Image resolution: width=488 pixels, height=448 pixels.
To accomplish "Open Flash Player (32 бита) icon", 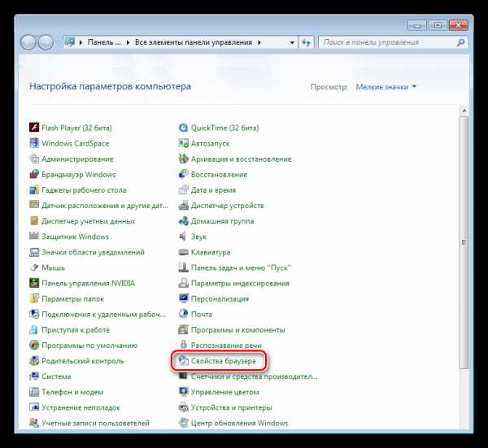I will (x=34, y=128).
